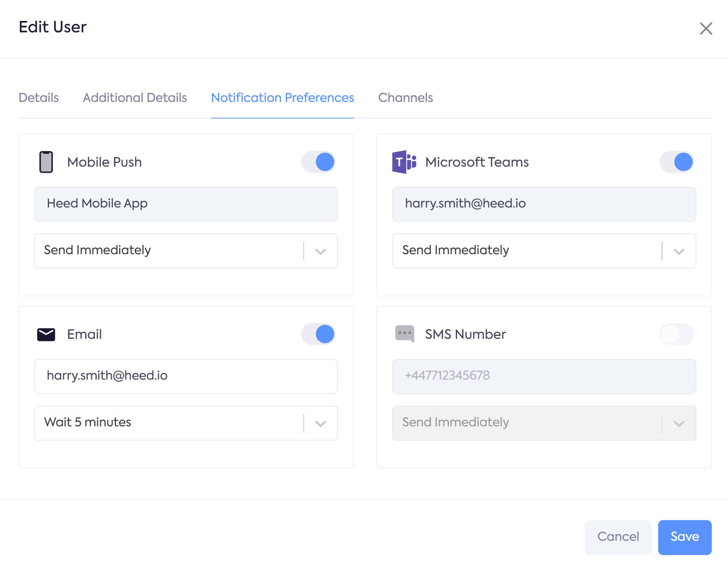728x572 pixels.
Task: Go to the Channels tab
Action: coord(405,97)
